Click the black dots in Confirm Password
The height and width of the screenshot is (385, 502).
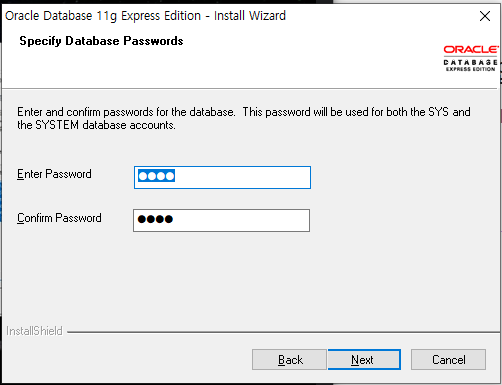tap(155, 219)
